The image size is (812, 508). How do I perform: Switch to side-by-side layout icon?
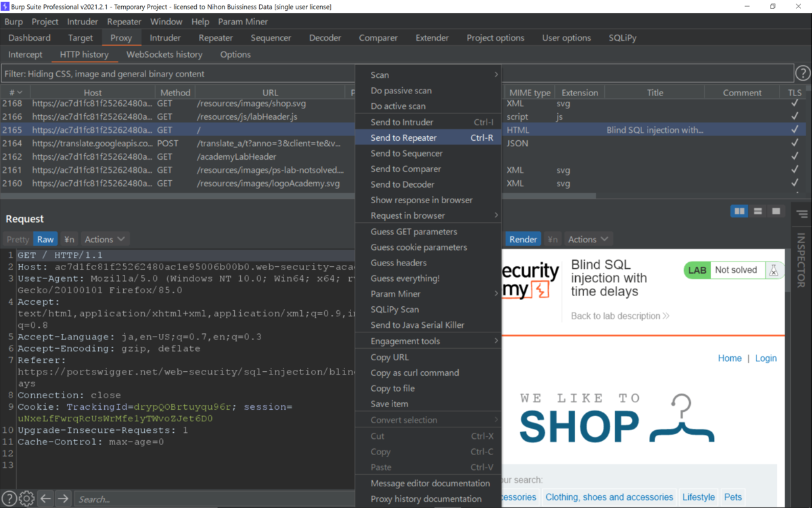pyautogui.click(x=740, y=211)
